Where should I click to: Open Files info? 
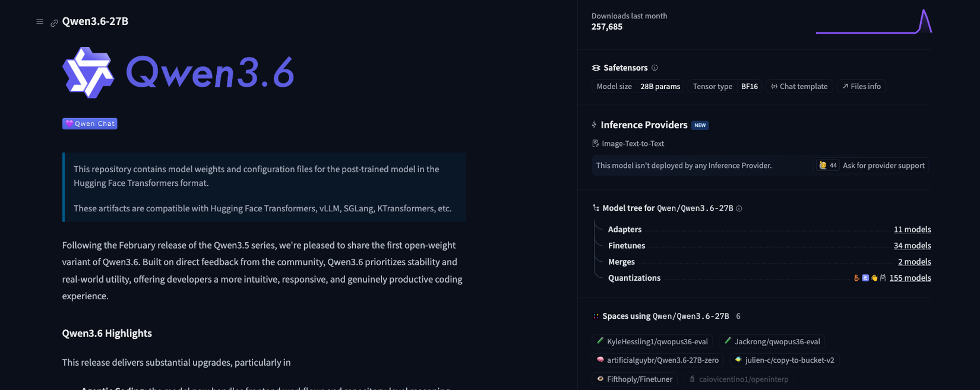[x=861, y=86]
